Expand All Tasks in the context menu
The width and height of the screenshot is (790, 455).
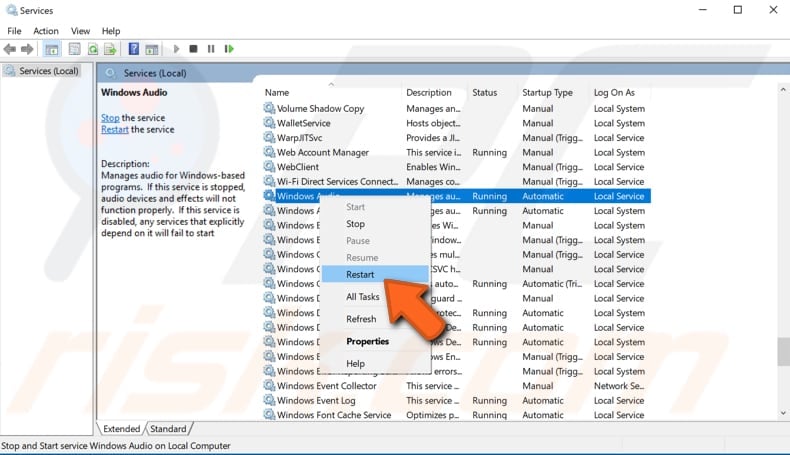pyautogui.click(x=375, y=297)
